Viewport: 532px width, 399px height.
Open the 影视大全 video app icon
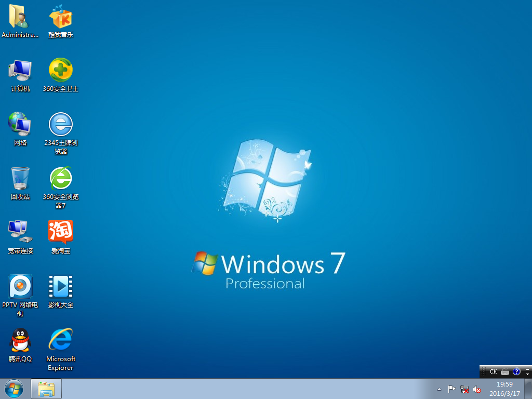coord(61,291)
